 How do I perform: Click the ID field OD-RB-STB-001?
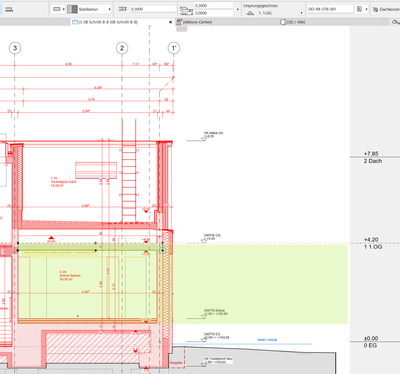[x=330, y=9]
